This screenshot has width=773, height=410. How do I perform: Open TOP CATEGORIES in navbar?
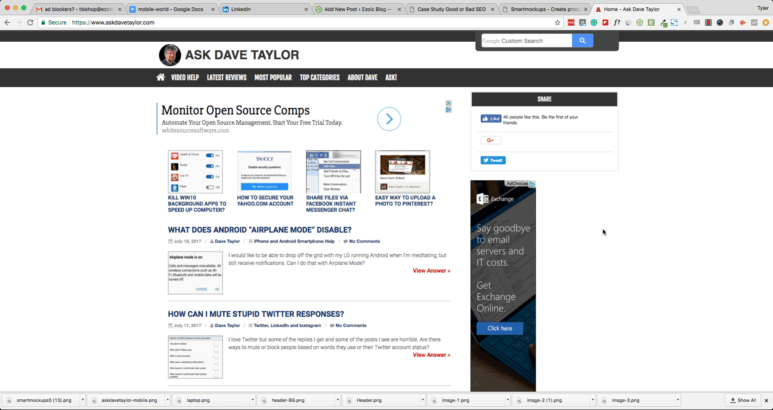click(319, 77)
